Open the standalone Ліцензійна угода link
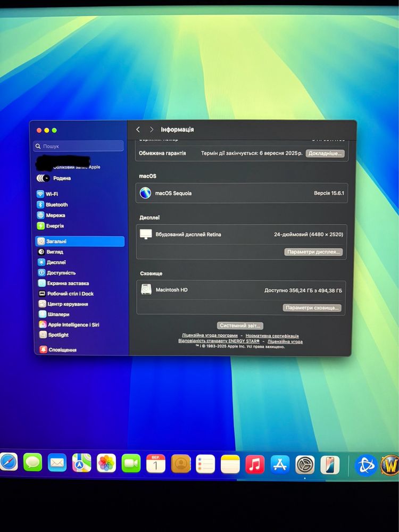The height and width of the screenshot is (532, 399). click(285, 342)
